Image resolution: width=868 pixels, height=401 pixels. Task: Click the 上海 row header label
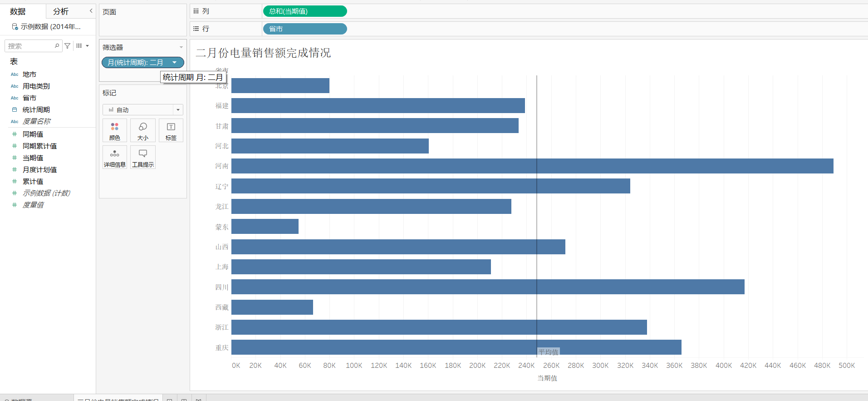pyautogui.click(x=222, y=267)
